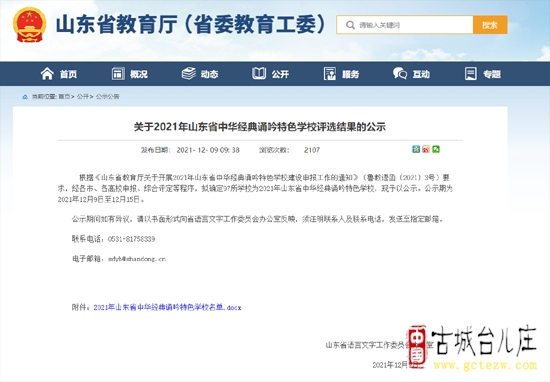
Task: Click the 互动 chat bubbles icon
Action: click(x=400, y=74)
